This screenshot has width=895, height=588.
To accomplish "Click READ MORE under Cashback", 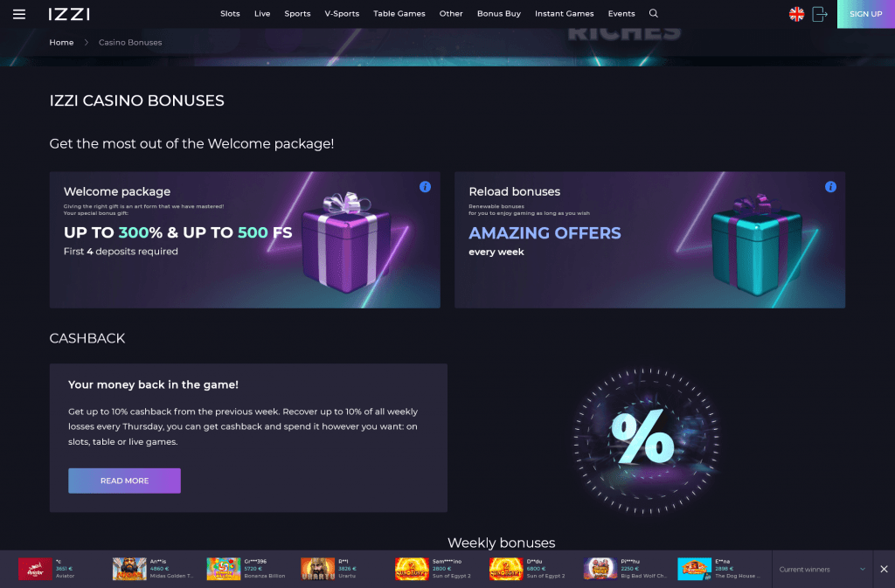I will (124, 481).
